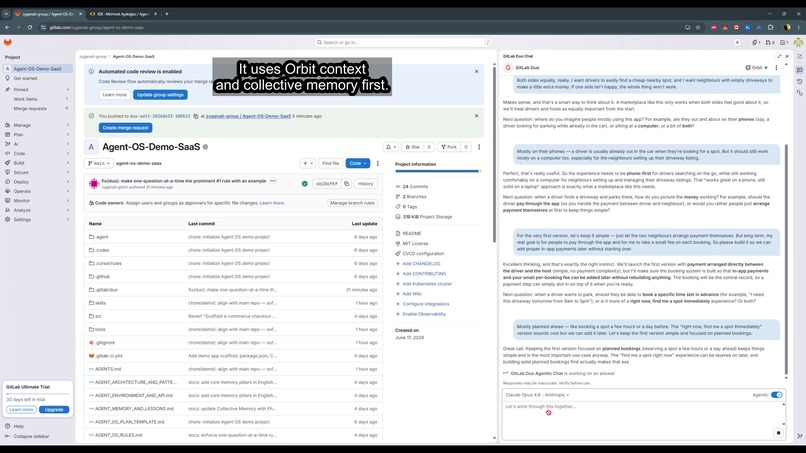The width and height of the screenshot is (806, 453).
Task: Dismiss the automated code review banner
Action: click(x=477, y=71)
